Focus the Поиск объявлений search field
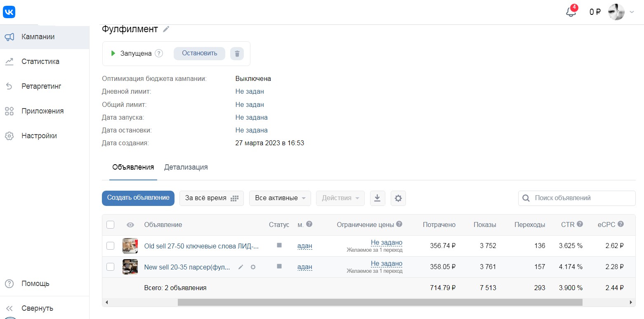Screen dimensions: 644x319 click(577, 198)
